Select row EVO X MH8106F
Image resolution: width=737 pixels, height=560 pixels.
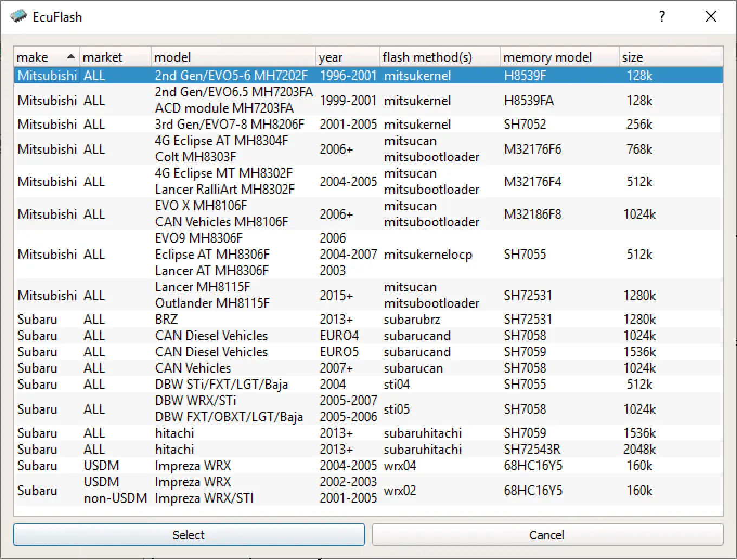click(368, 213)
